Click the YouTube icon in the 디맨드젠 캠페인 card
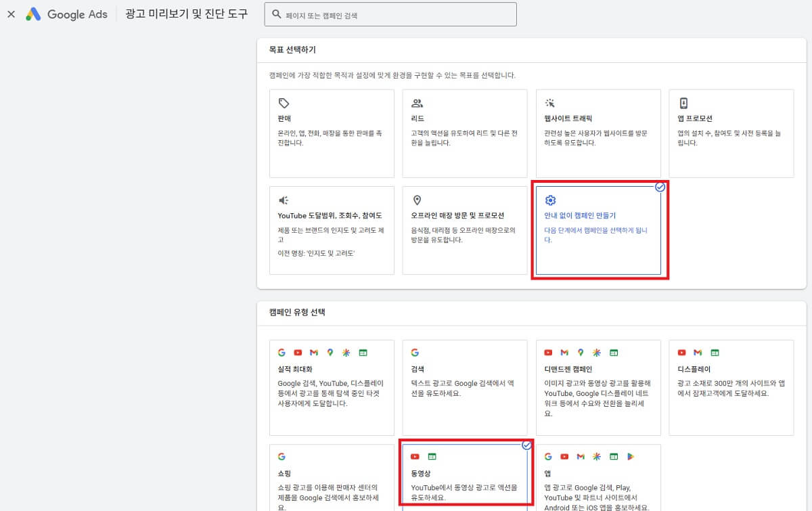812x511 pixels. click(x=549, y=353)
